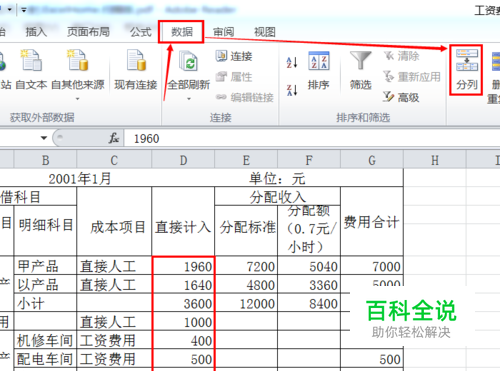Open the name box dropdown arrow

[x=44, y=138]
